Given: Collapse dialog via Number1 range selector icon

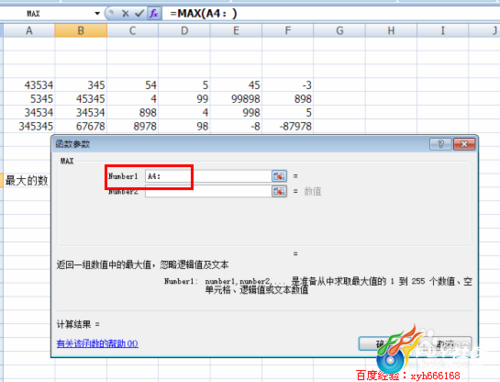Looking at the screenshot, I should [x=279, y=176].
